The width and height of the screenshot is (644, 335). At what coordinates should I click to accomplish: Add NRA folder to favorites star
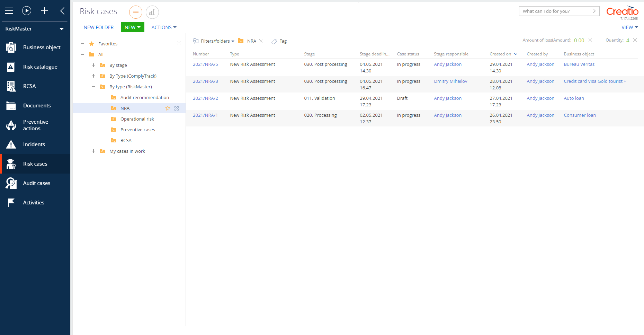pos(168,108)
